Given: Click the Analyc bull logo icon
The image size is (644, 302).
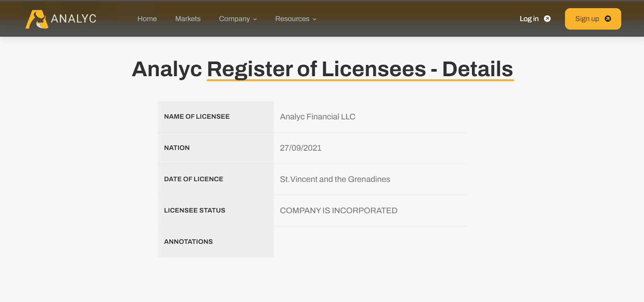Looking at the screenshot, I should point(37,19).
